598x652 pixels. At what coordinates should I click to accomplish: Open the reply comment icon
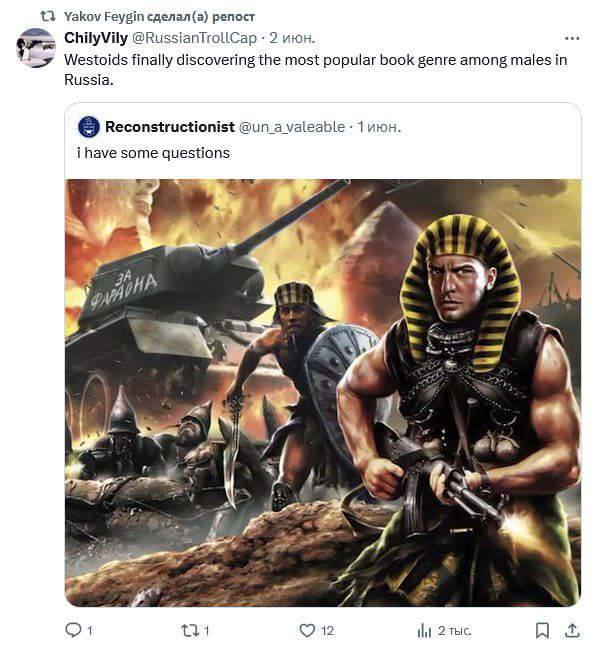74,630
